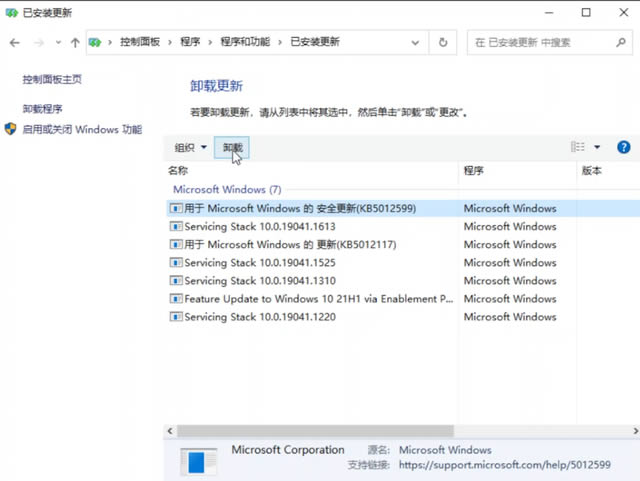
Task: Expand the address bar history dropdown
Action: [x=415, y=42]
